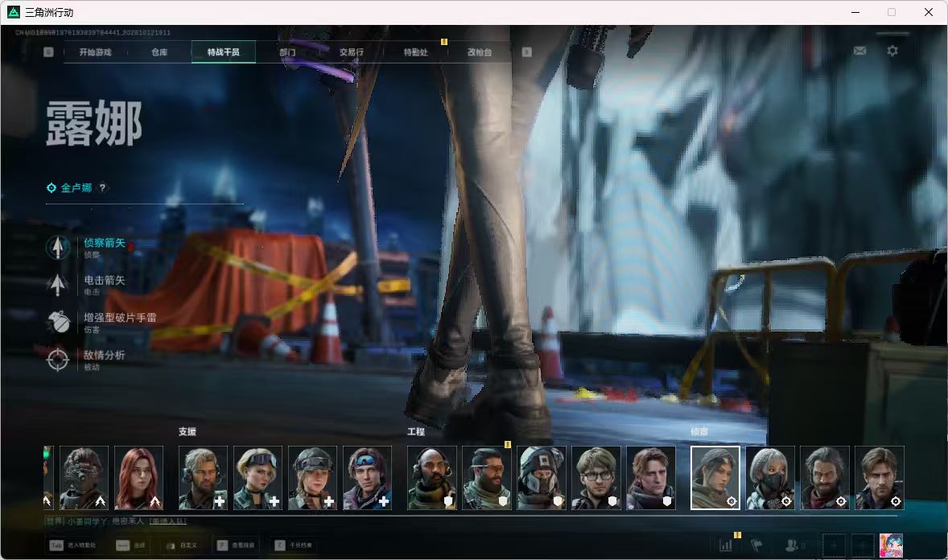Screen dimensions: 948x560
Task: Select the blue-goggled support operator portrait
Action: click(367, 478)
